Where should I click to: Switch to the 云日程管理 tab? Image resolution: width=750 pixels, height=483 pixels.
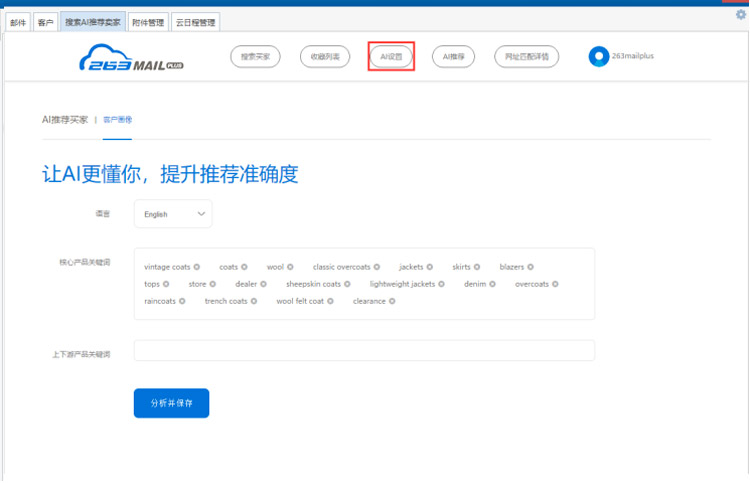click(x=196, y=22)
